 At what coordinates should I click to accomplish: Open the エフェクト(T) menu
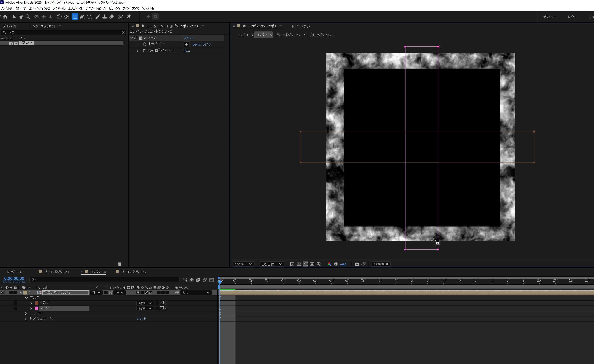tap(76, 8)
